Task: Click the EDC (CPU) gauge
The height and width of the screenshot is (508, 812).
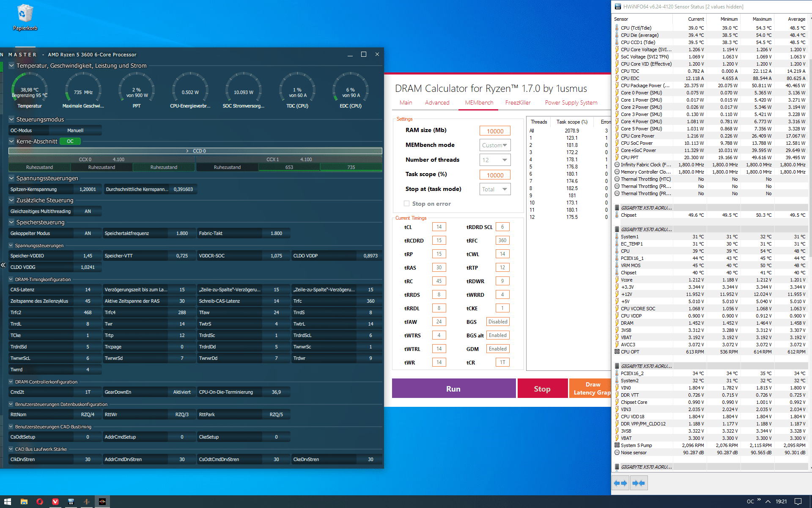Action: coord(351,91)
